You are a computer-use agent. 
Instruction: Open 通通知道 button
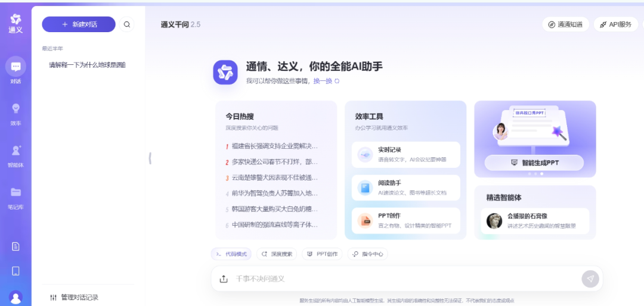[565, 24]
